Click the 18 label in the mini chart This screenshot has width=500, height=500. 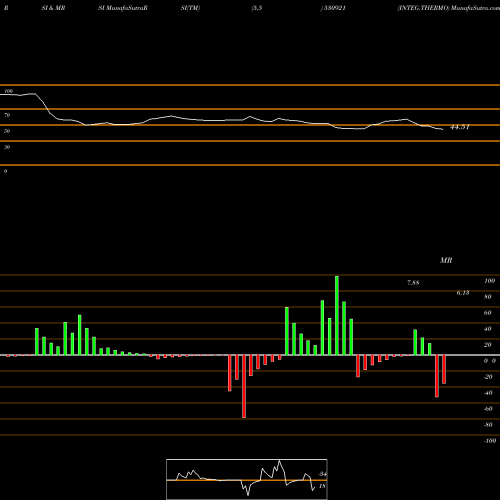click(322, 486)
